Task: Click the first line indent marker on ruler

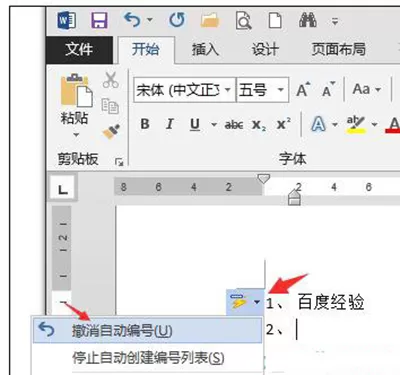Action: (x=264, y=179)
